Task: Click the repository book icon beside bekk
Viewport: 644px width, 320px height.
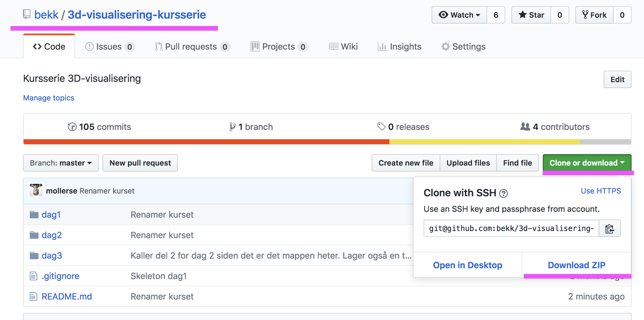Action: click(x=27, y=14)
